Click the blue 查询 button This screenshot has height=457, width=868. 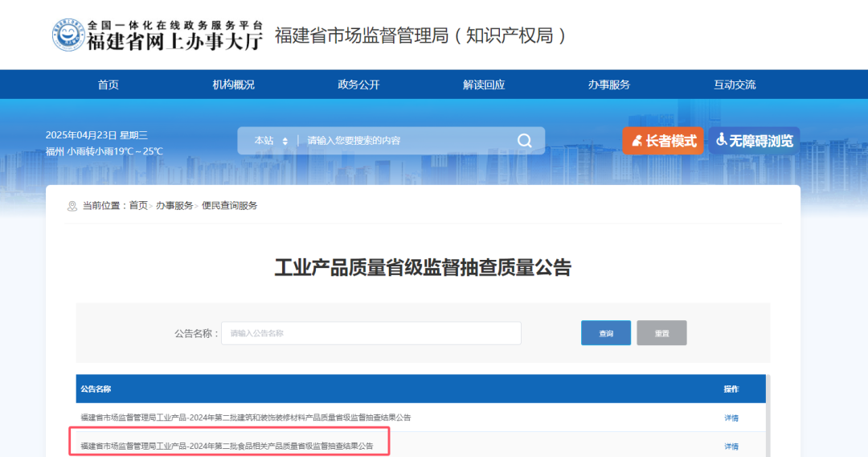606,333
